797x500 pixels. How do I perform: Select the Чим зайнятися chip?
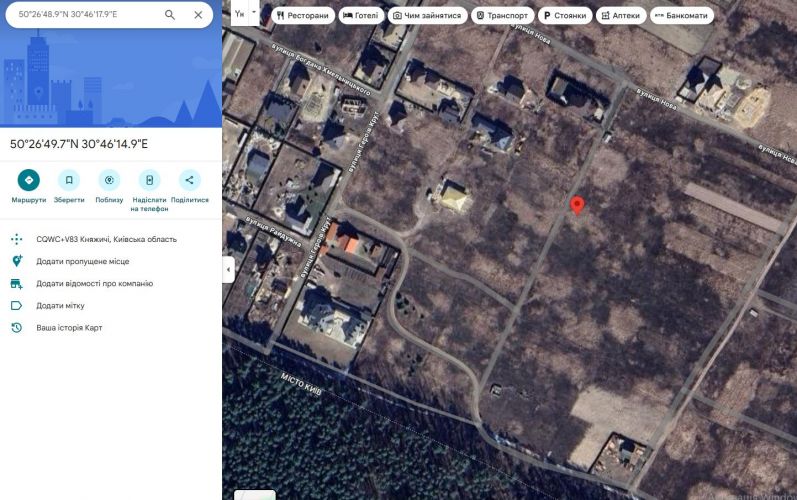[x=427, y=16]
